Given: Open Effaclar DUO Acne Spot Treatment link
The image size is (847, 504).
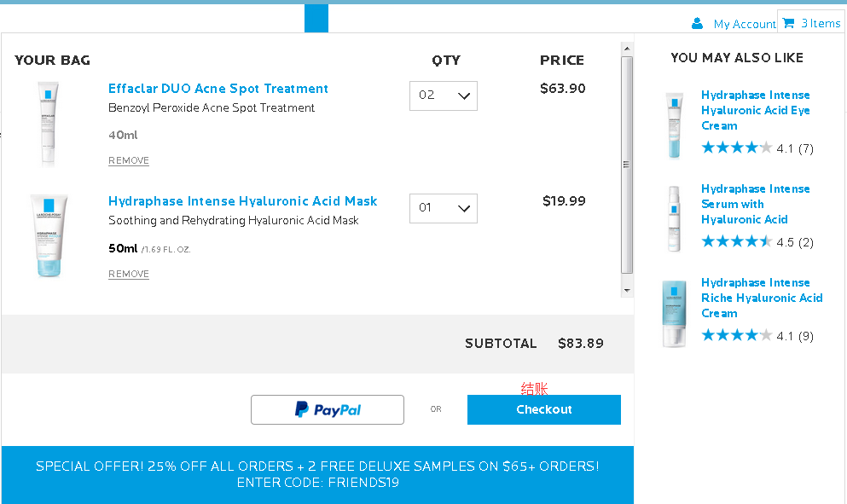Looking at the screenshot, I should pos(218,89).
